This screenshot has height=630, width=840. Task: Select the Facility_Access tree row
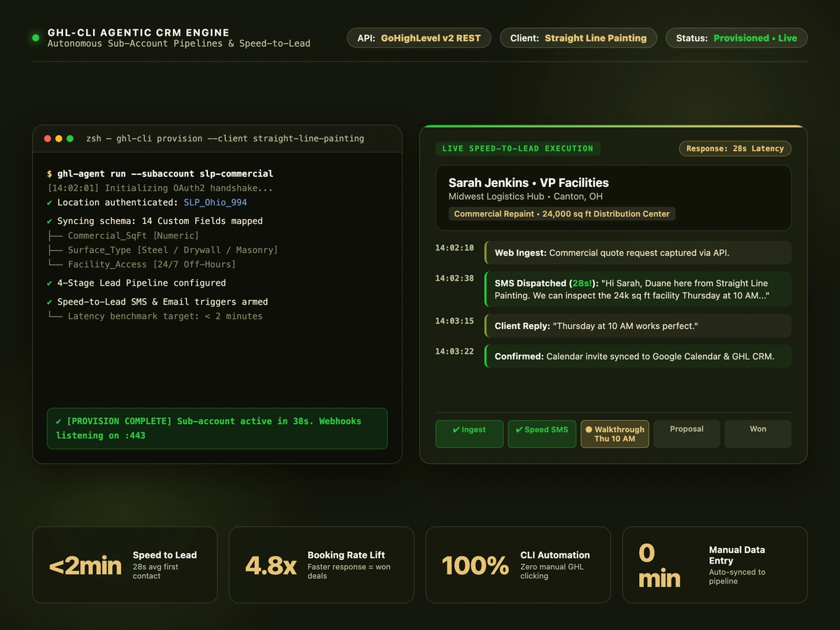[141, 265]
